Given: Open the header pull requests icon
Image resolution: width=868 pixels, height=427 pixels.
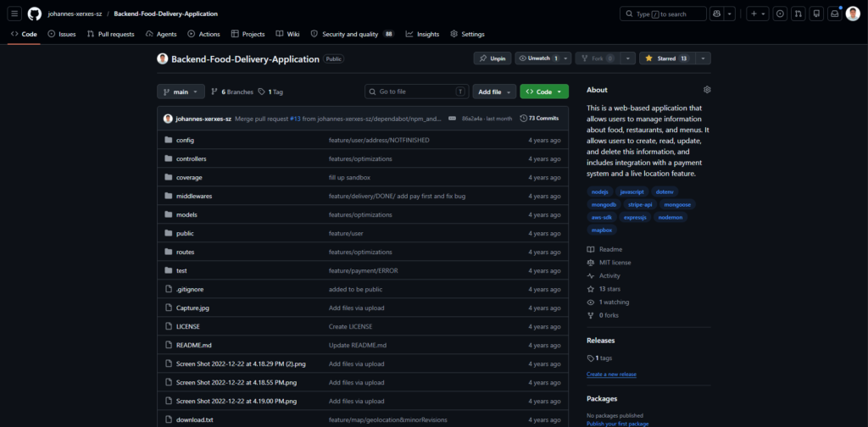Looking at the screenshot, I should (798, 14).
